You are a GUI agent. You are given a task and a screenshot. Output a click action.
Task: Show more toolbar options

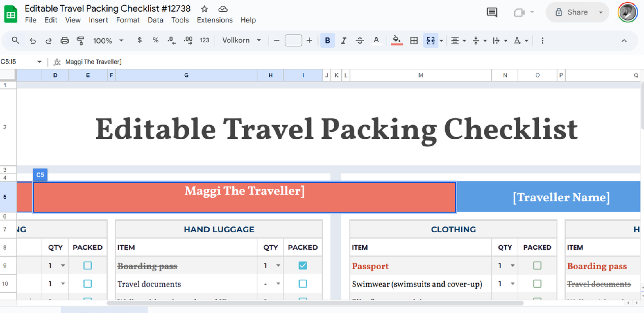[x=542, y=40]
